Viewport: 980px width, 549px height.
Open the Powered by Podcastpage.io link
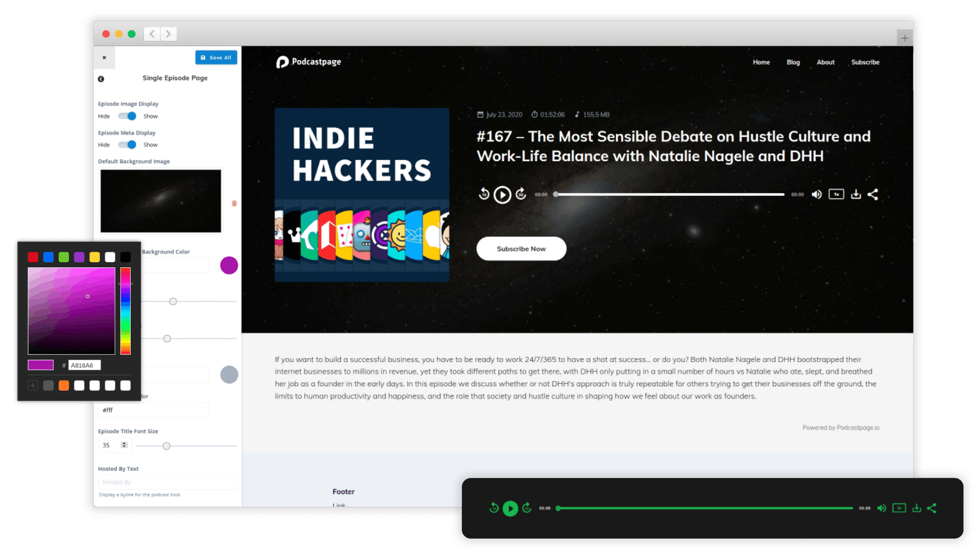[x=841, y=428]
